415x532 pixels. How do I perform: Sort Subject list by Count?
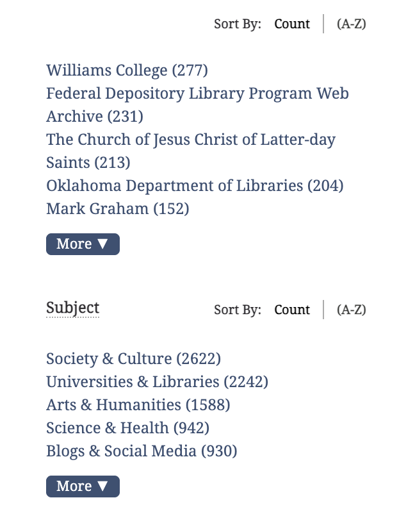pos(292,310)
